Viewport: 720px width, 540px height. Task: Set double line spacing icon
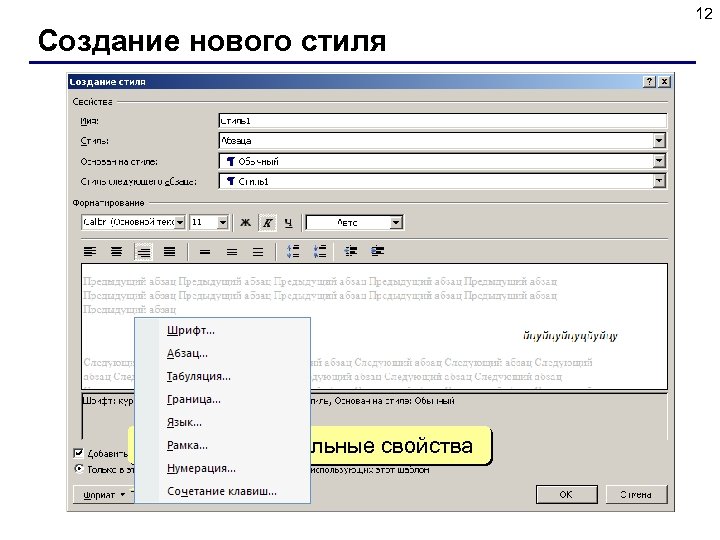point(258,252)
